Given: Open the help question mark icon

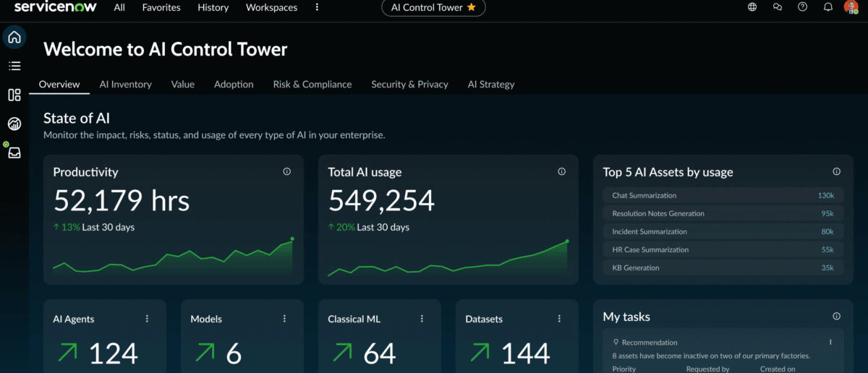Looking at the screenshot, I should pyautogui.click(x=802, y=7).
